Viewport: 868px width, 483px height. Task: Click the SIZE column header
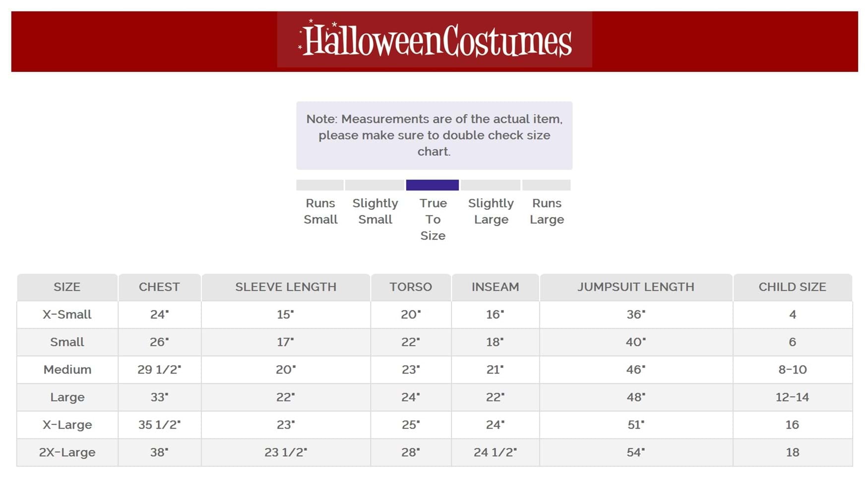coord(67,287)
